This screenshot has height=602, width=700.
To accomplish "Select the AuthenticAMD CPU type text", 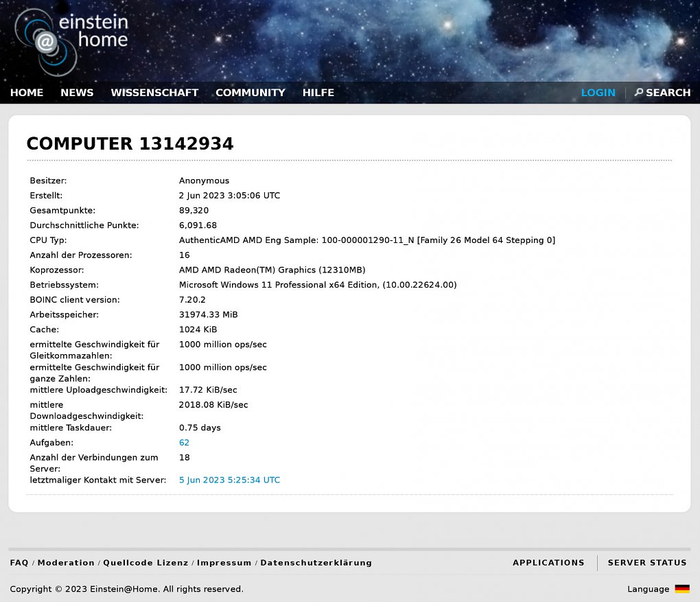I will click(x=367, y=240).
